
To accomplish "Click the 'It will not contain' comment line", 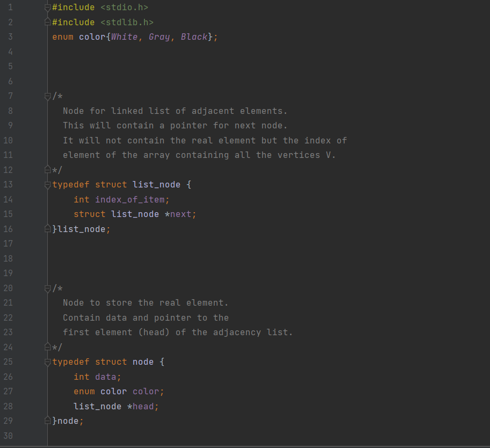I will (x=204, y=140).
